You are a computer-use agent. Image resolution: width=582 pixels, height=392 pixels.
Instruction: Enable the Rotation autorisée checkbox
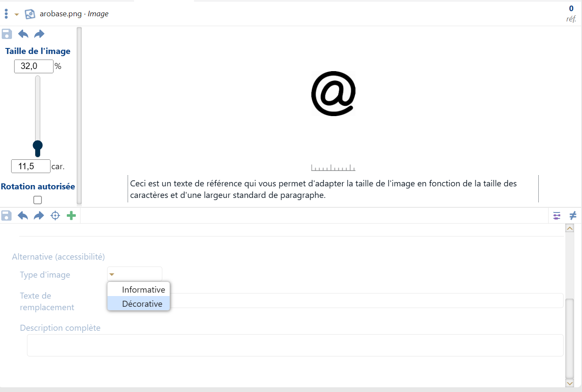(x=38, y=200)
